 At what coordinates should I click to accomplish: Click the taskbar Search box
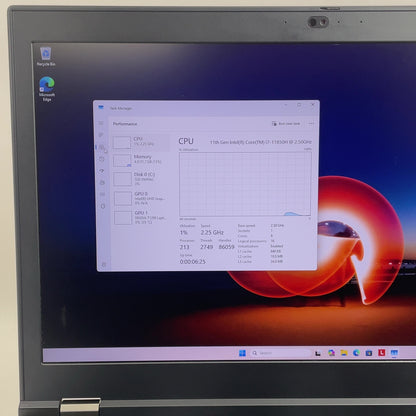[280, 353]
